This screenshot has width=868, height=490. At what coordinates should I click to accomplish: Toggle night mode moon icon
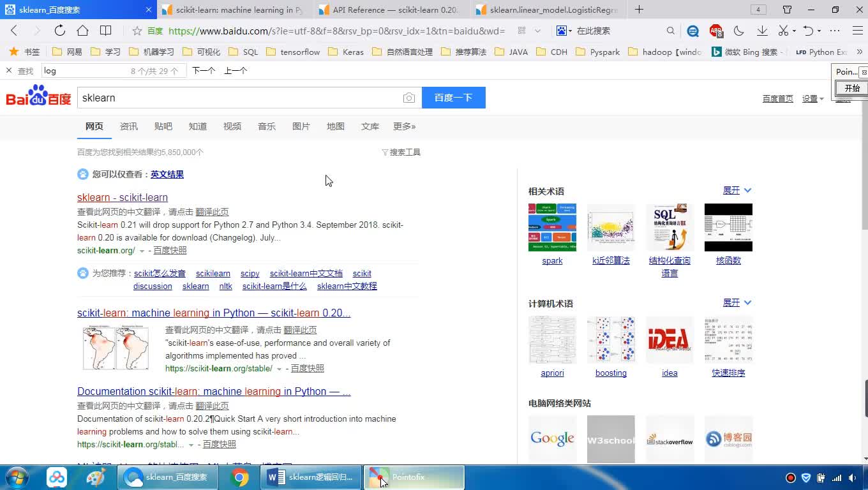739,31
